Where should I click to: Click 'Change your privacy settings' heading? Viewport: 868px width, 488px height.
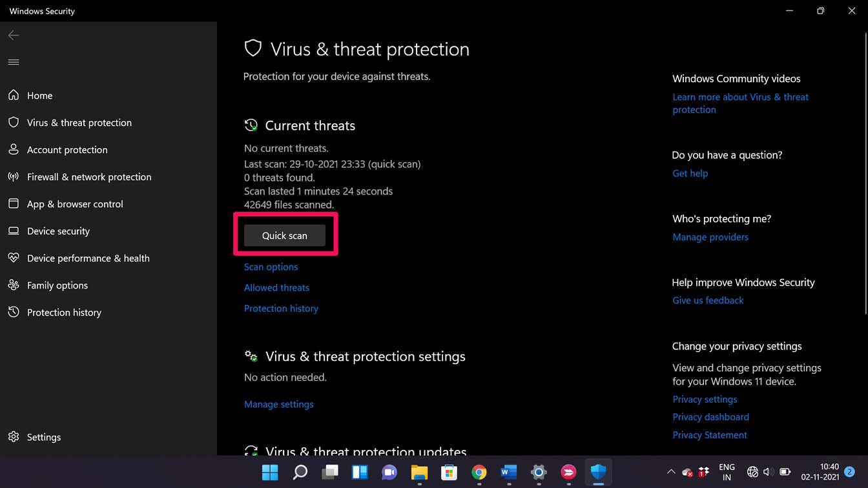click(737, 346)
